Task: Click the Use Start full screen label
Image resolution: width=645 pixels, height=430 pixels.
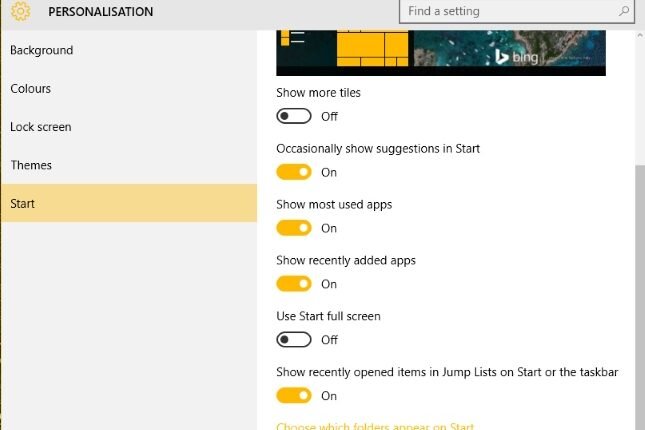Action: tap(328, 316)
